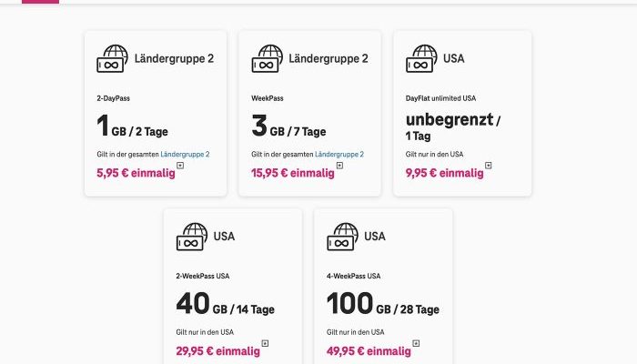Click the magenta tab at the top left
The image size is (637, 364).
(39, 1)
